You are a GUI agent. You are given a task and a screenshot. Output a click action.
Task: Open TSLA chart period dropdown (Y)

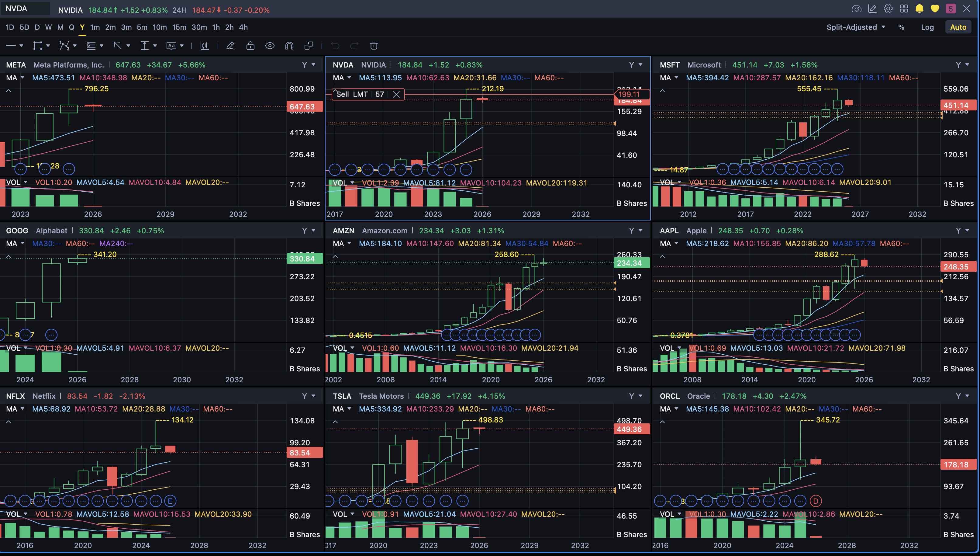click(x=635, y=396)
